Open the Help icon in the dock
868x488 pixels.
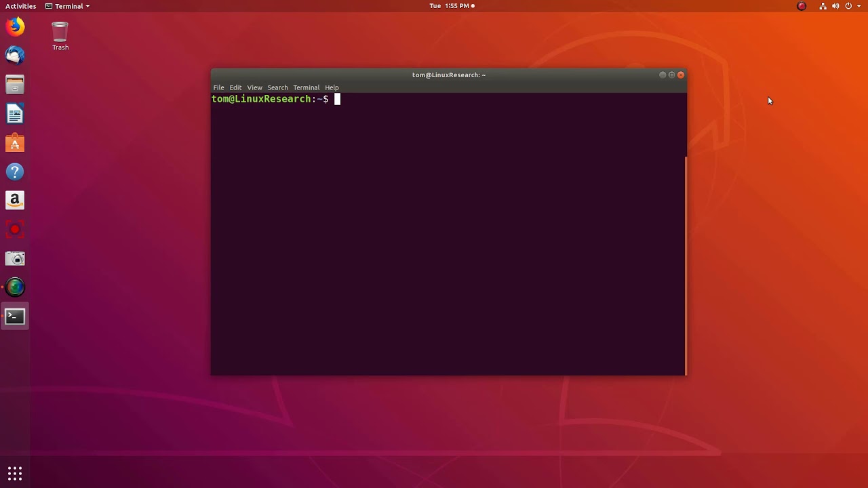[15, 171]
